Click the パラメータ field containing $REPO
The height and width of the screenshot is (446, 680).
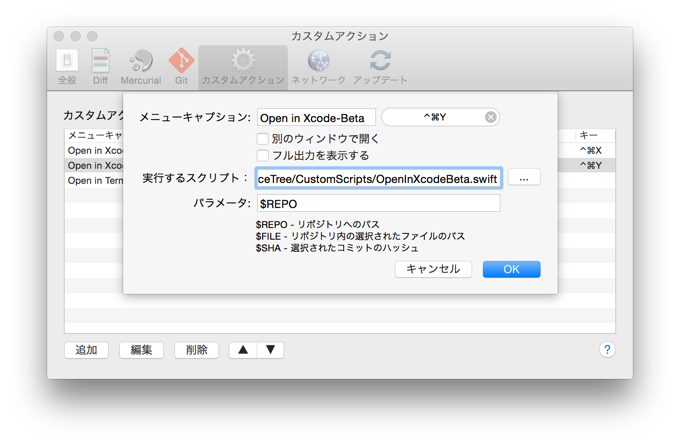[x=379, y=203]
